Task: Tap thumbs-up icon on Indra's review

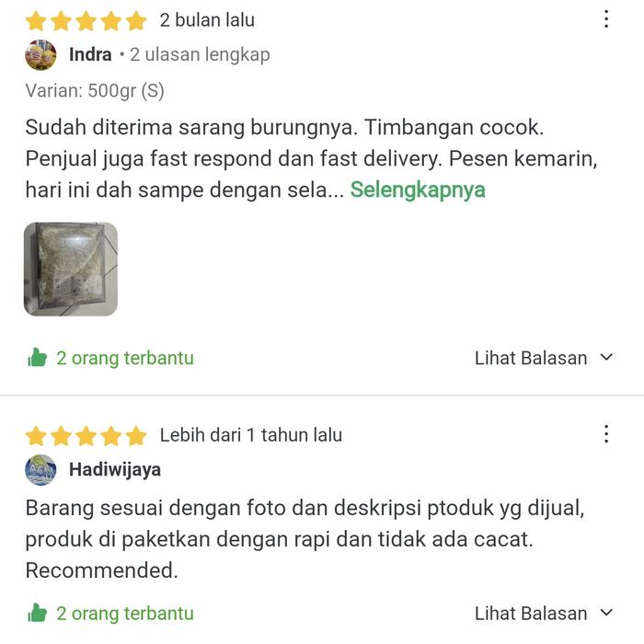Action: click(37, 357)
